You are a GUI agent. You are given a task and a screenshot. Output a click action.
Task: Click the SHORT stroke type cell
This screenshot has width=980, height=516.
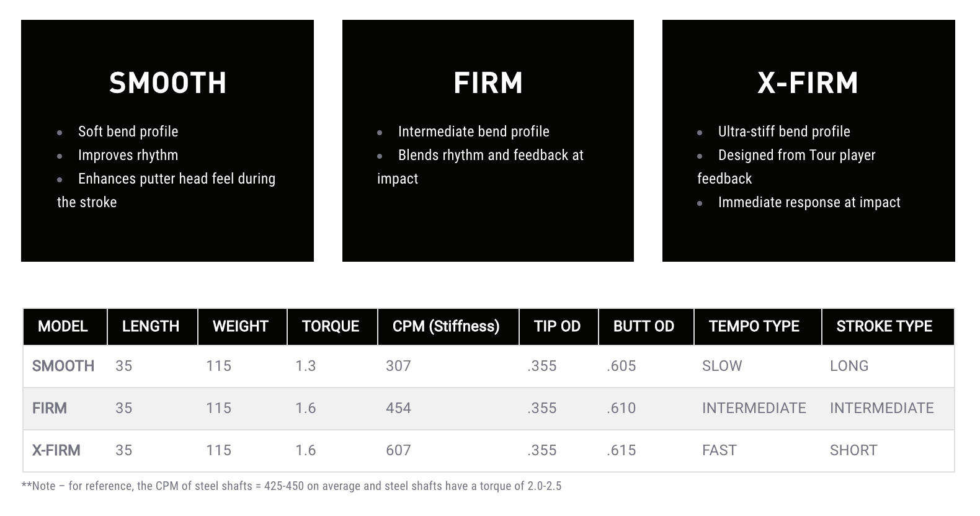pyautogui.click(x=853, y=450)
